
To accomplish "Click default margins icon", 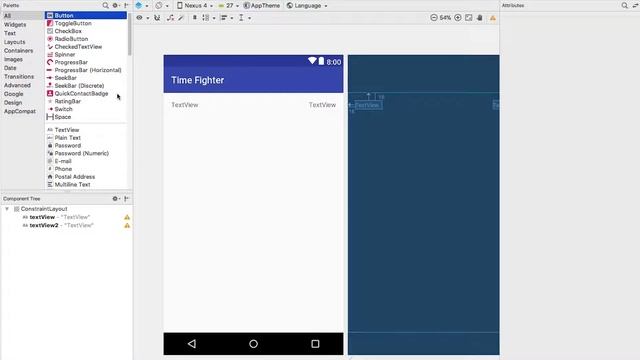I will [195, 18].
